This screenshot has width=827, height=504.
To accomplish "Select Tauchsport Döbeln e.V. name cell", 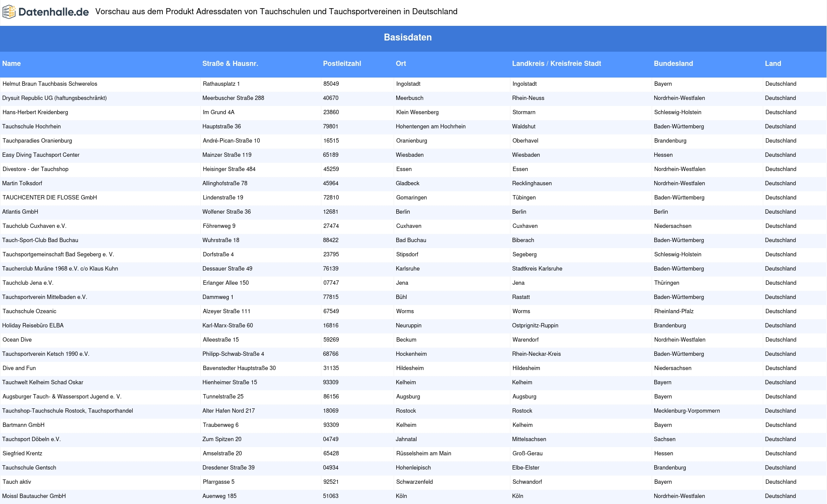I will (x=31, y=439).
